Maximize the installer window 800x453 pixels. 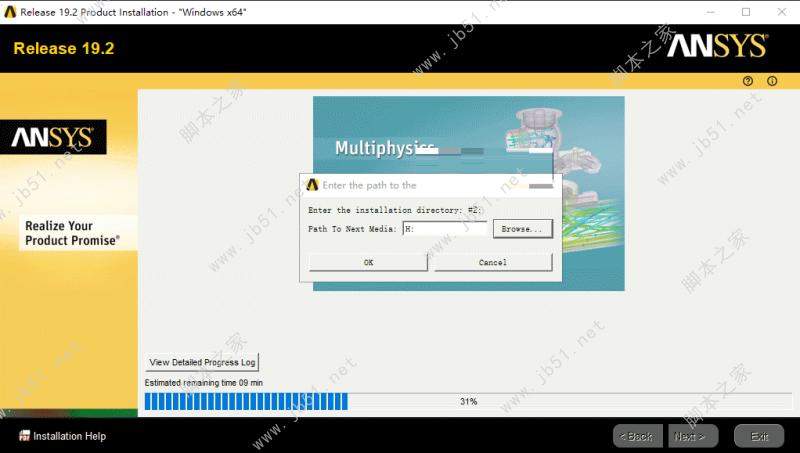pyautogui.click(x=746, y=12)
